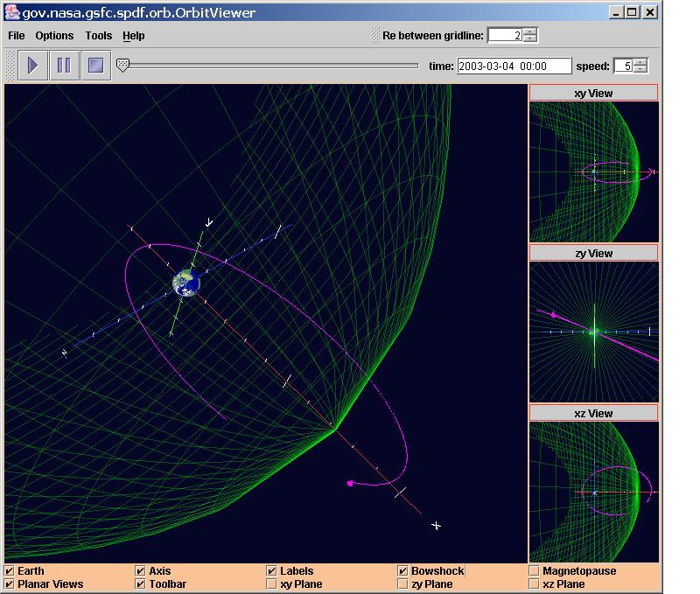Uncheck the Planar Views checkbox
700x594 pixels.
tap(9, 584)
